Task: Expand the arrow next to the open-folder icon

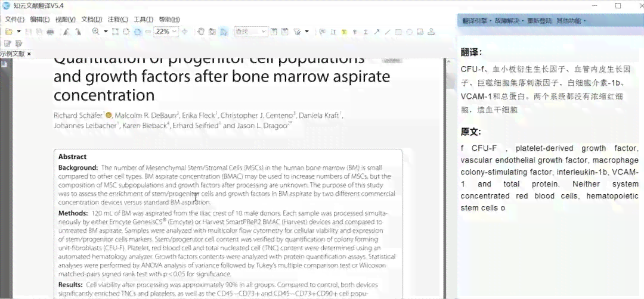Action: (18, 32)
